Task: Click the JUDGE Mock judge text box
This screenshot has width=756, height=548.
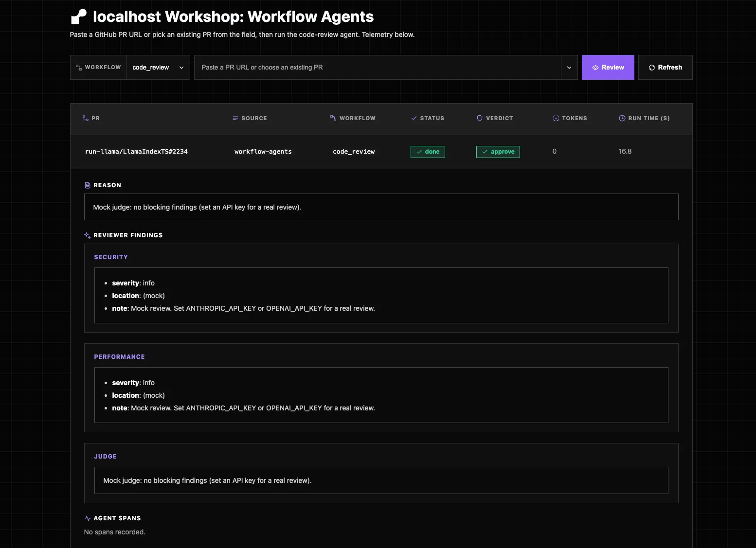Action: tap(381, 480)
